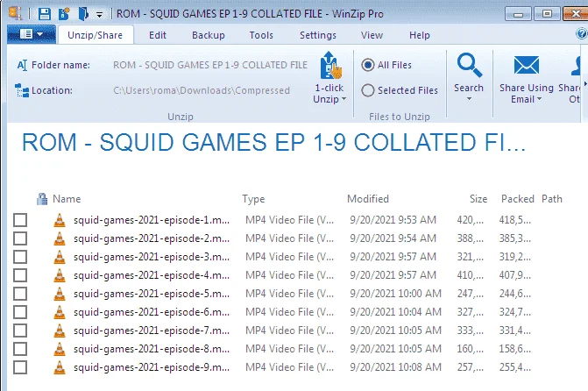Viewport: 588px width, 391px height.
Task: Click the VLC cone icon for episode-6
Action: tap(60, 312)
